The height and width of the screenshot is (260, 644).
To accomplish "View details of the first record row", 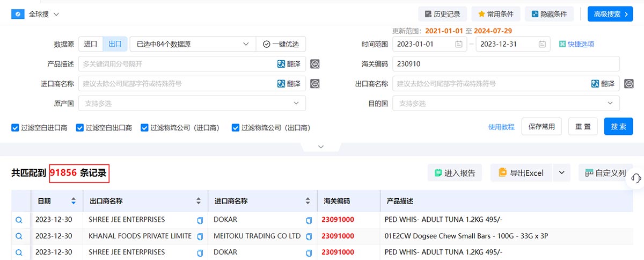I will pos(19,220).
